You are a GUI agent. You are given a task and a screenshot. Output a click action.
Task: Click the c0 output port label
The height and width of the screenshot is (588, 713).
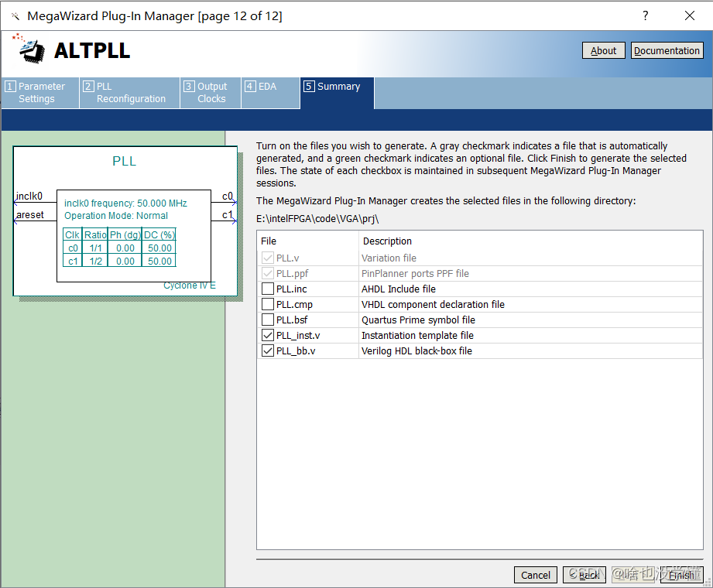tap(228, 196)
